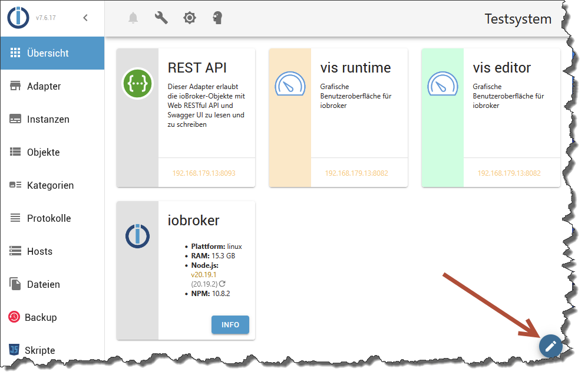Open the wrench tool menu
Screen dimensions: 588x381
point(161,18)
